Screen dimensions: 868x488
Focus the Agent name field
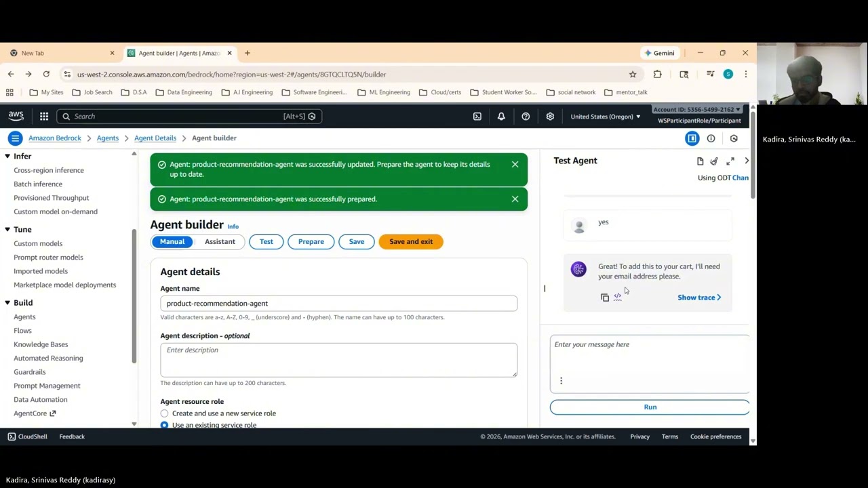(338, 304)
